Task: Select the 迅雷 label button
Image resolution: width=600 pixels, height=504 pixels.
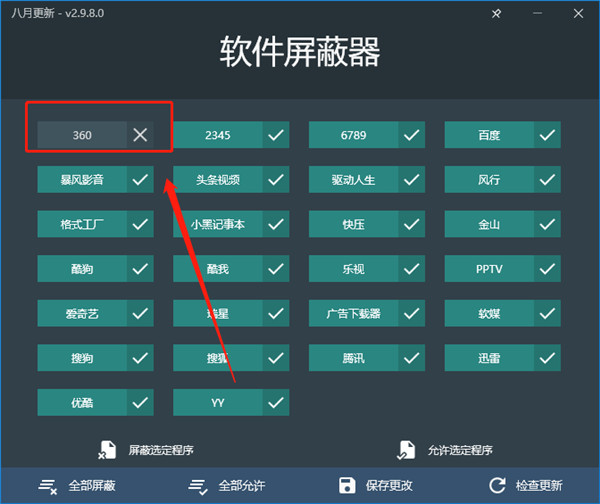Action: tap(489, 358)
